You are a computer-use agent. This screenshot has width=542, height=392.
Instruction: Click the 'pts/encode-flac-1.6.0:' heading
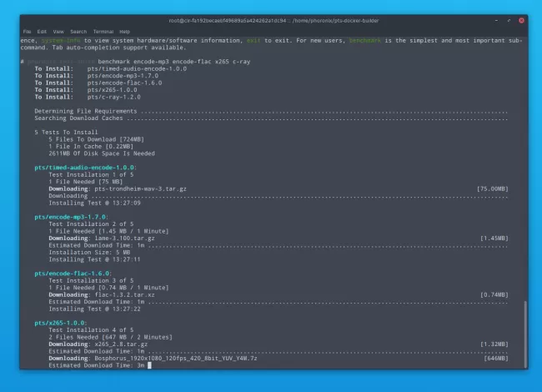pyautogui.click(x=73, y=274)
